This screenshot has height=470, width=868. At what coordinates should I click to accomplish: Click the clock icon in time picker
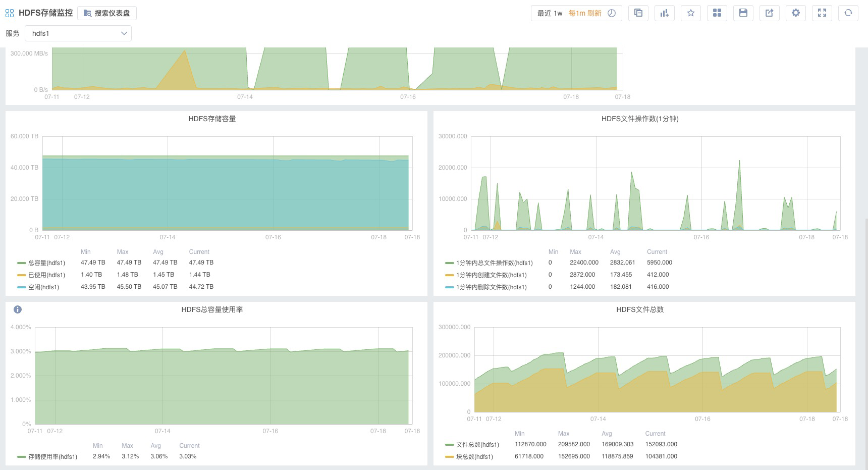612,13
